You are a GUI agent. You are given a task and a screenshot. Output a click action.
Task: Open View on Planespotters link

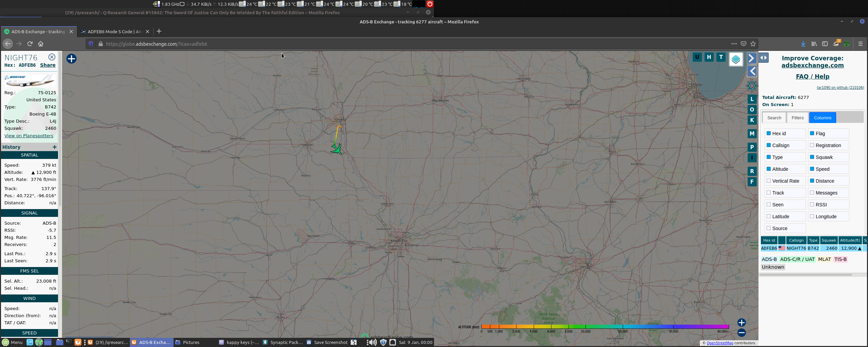(29, 136)
